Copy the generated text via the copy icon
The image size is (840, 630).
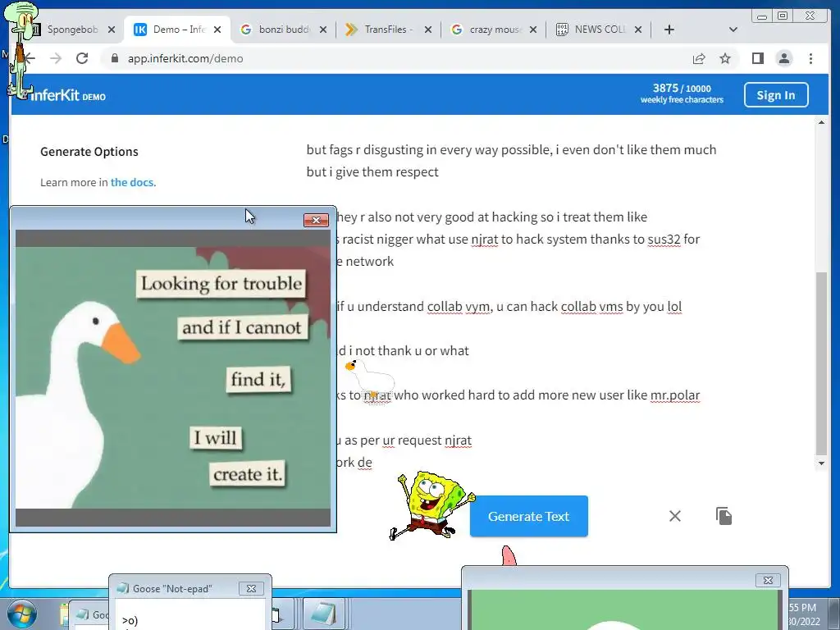click(x=724, y=516)
